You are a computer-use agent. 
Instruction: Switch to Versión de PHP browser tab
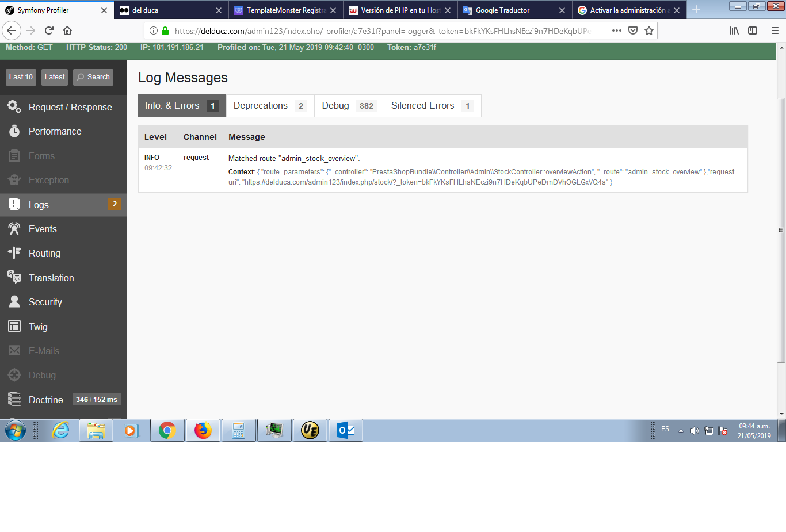400,10
